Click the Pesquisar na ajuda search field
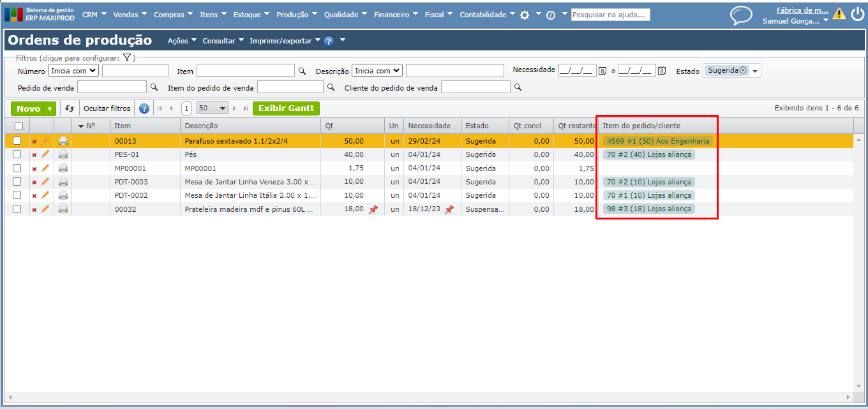This screenshot has width=868, height=409. 610,15
